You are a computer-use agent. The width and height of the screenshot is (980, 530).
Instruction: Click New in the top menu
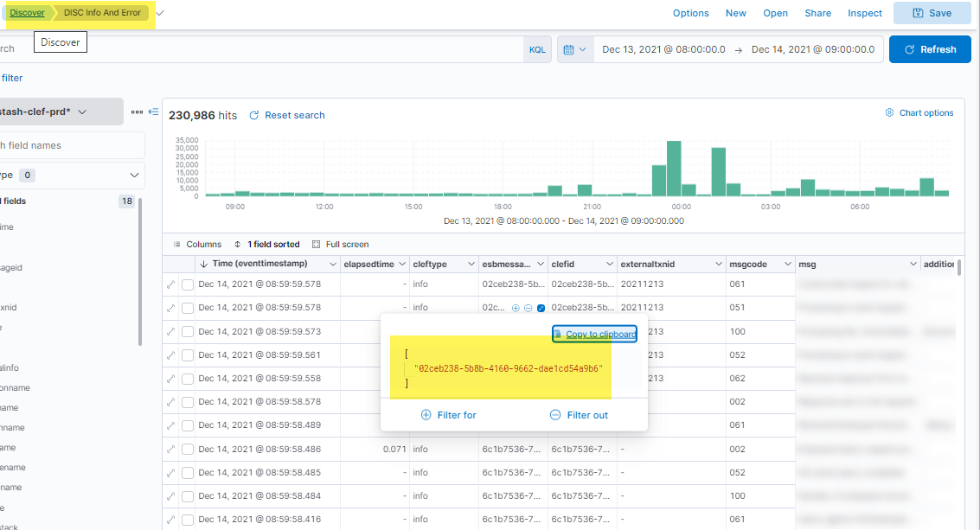tap(735, 13)
